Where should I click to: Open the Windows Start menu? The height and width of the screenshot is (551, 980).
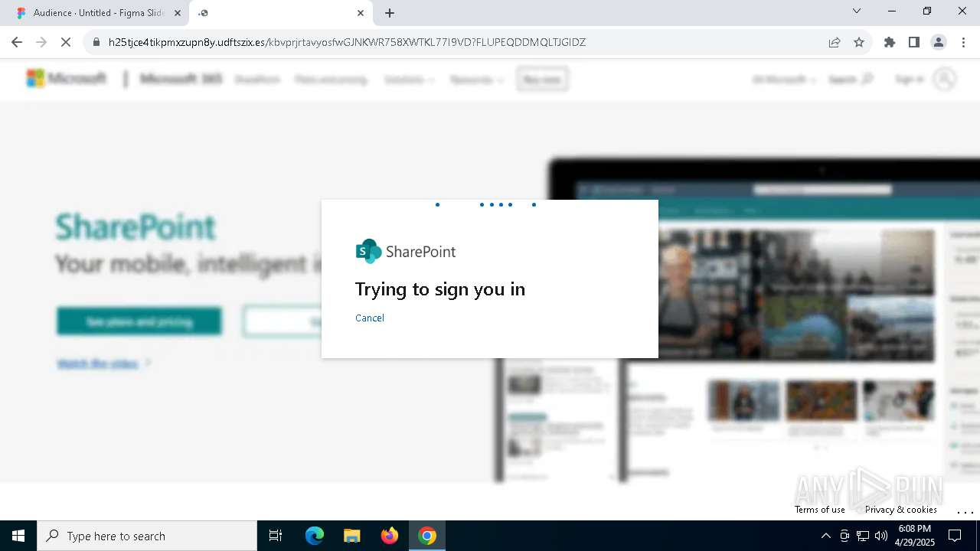point(18,536)
